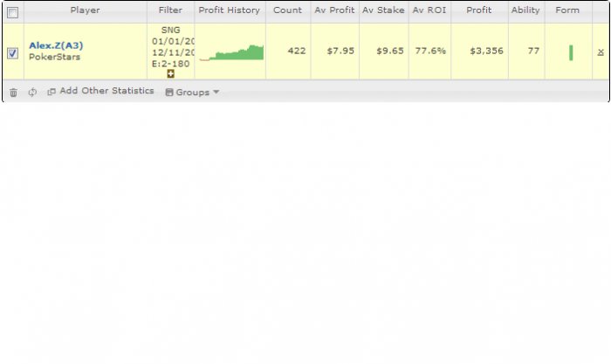
Task: Select the count value 422
Action: tap(297, 51)
